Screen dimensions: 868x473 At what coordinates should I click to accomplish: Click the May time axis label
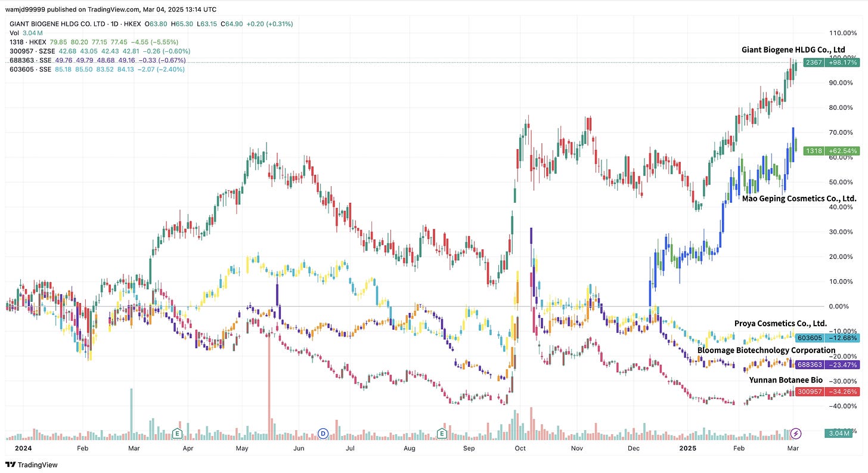(241, 447)
